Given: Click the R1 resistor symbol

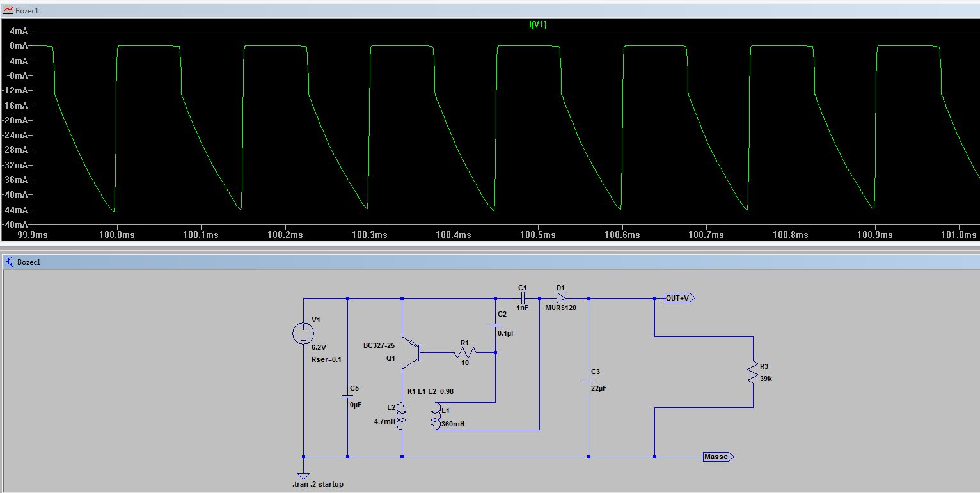Looking at the screenshot, I should coord(464,352).
